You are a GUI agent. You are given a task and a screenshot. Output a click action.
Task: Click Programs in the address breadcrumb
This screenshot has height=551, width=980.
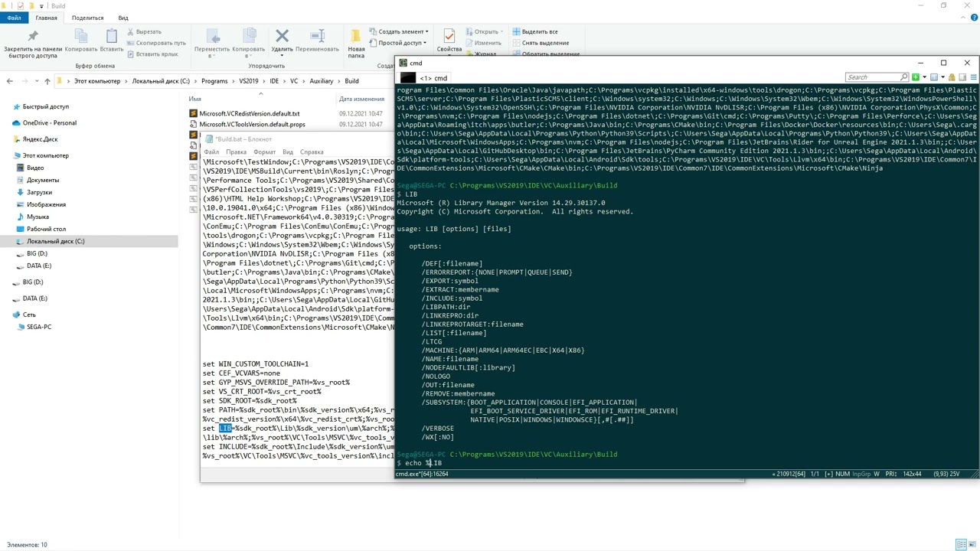coord(215,81)
